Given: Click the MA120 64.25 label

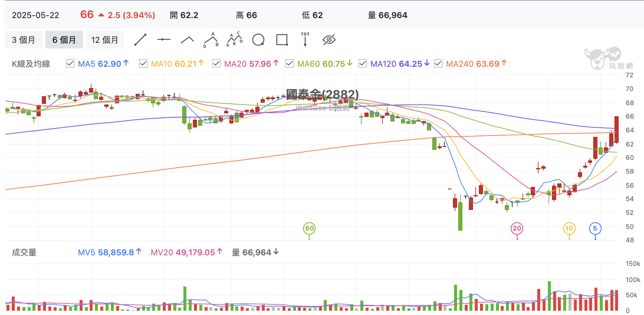Looking at the screenshot, I should pyautogui.click(x=396, y=64).
